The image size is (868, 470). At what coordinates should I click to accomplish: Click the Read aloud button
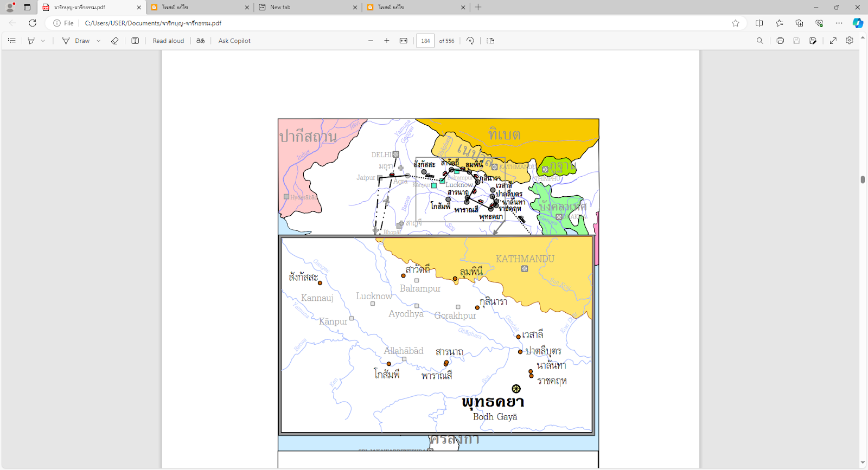coord(168,41)
